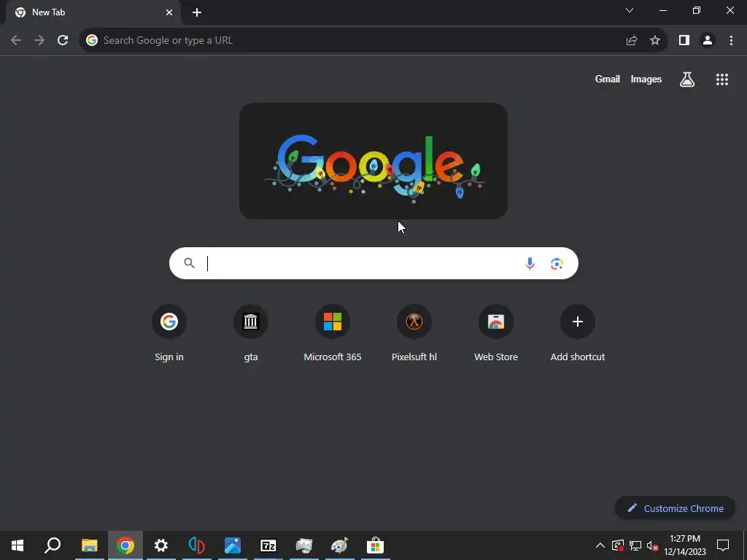Open Windows taskbar search
This screenshot has height=560, width=747.
(x=53, y=545)
